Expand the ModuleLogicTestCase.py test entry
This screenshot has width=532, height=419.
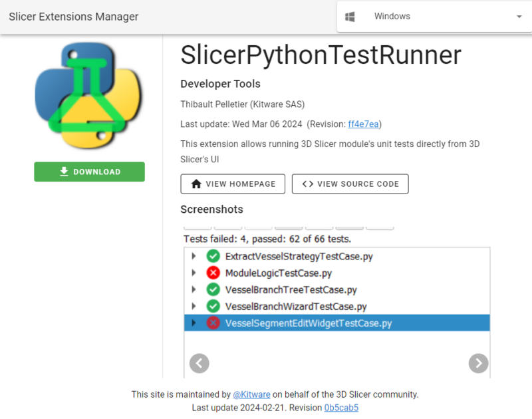tap(194, 273)
